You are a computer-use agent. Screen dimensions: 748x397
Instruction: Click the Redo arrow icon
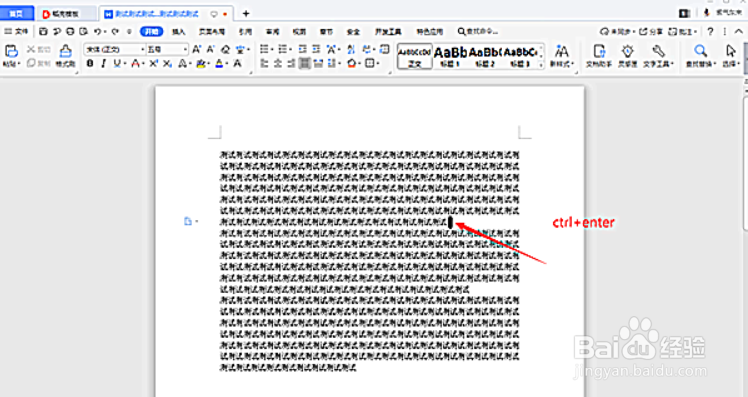pyautogui.click(x=115, y=31)
